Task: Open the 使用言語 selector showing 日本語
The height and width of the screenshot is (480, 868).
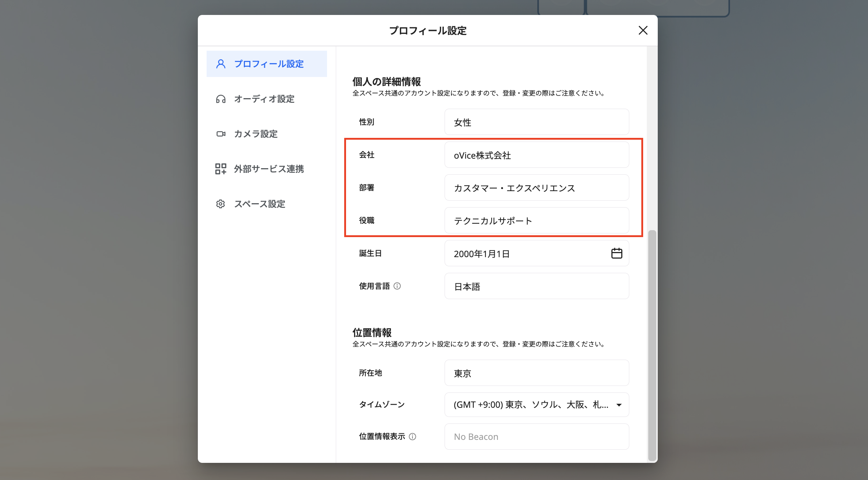Action: pyautogui.click(x=537, y=286)
